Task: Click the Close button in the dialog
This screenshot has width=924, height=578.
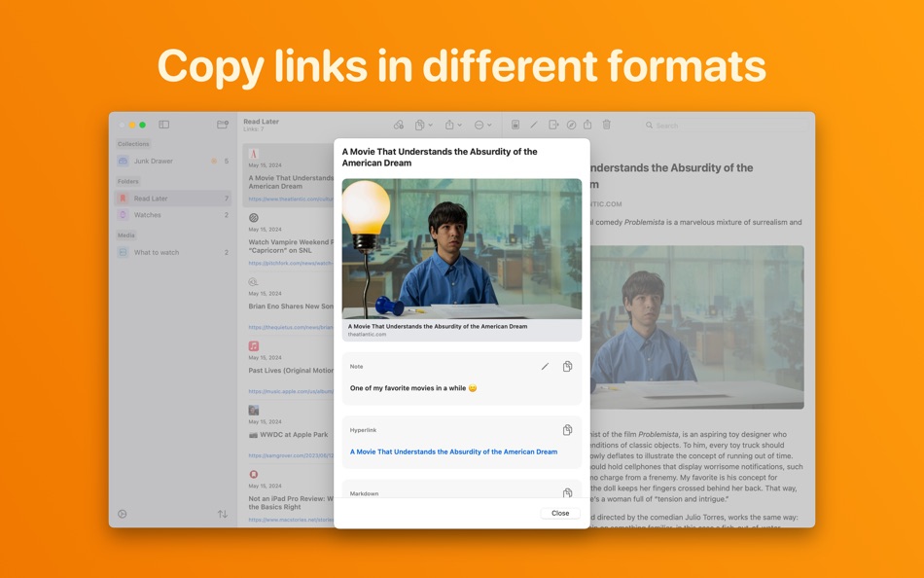Action: click(x=560, y=513)
